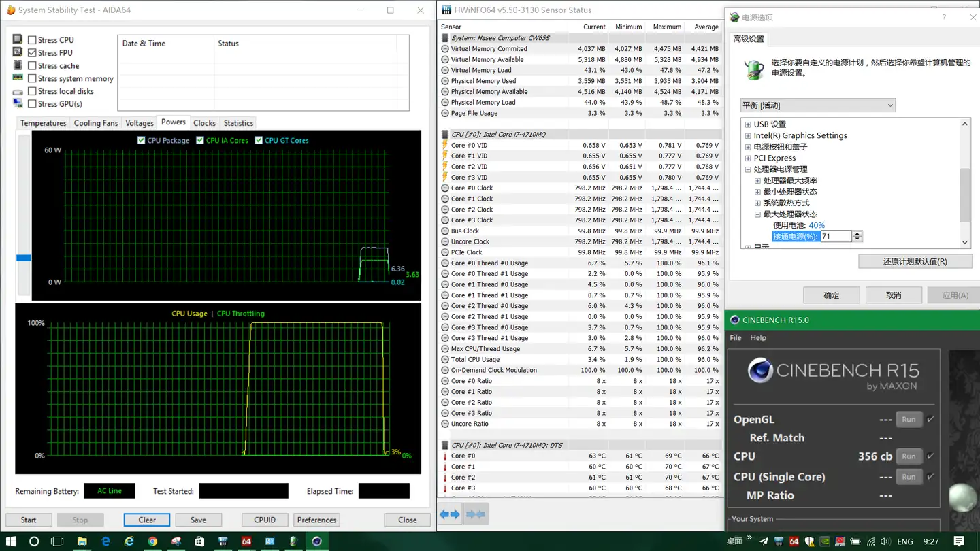This screenshot has width=980, height=551.
Task: Click the AIDA64 Save button
Action: tap(198, 520)
